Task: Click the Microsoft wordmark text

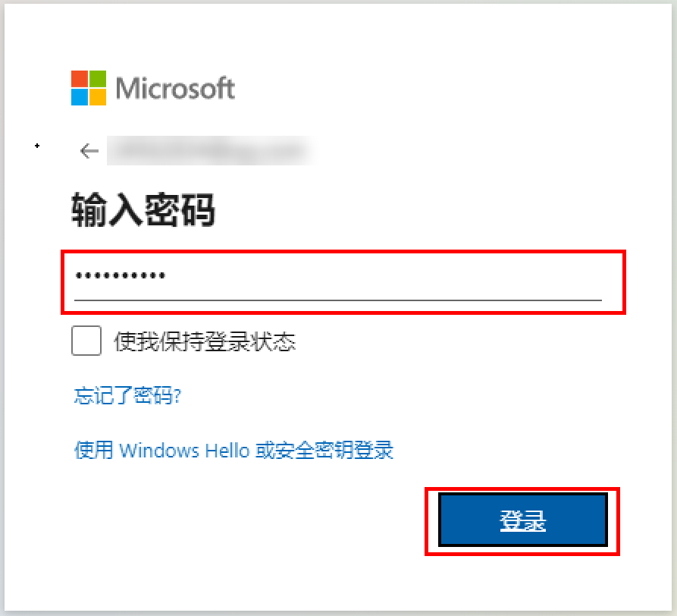Action: pyautogui.click(x=175, y=89)
